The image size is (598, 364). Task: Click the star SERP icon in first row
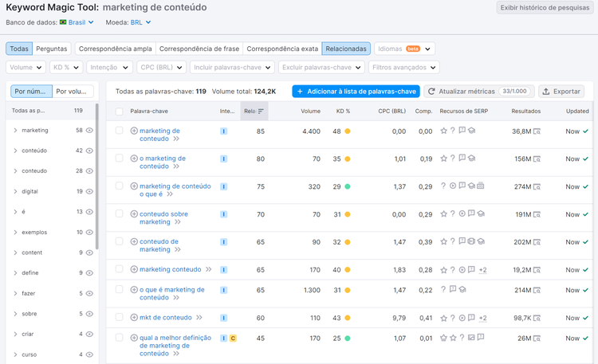443,131
